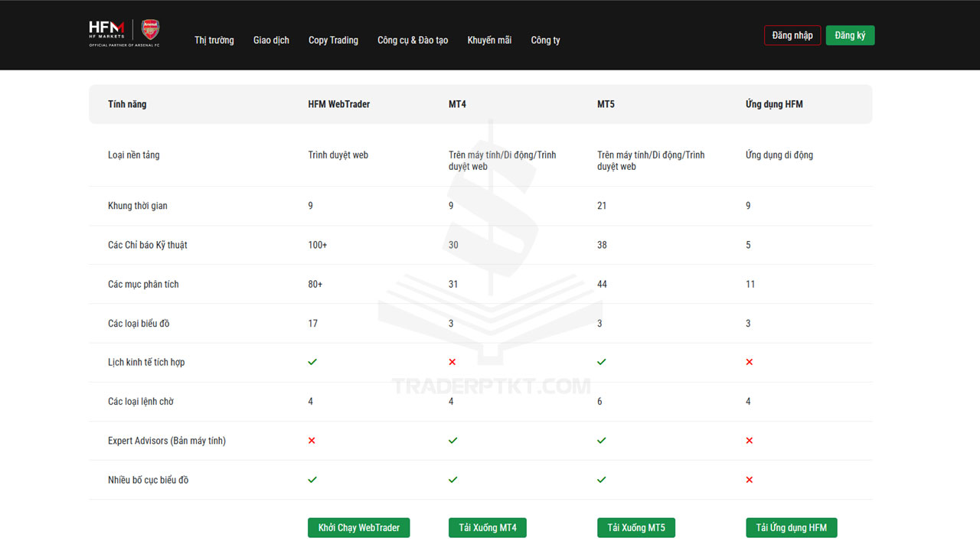Click the 21 timeframes value for MT5
The width and height of the screenshot is (980, 551).
pyautogui.click(x=602, y=206)
